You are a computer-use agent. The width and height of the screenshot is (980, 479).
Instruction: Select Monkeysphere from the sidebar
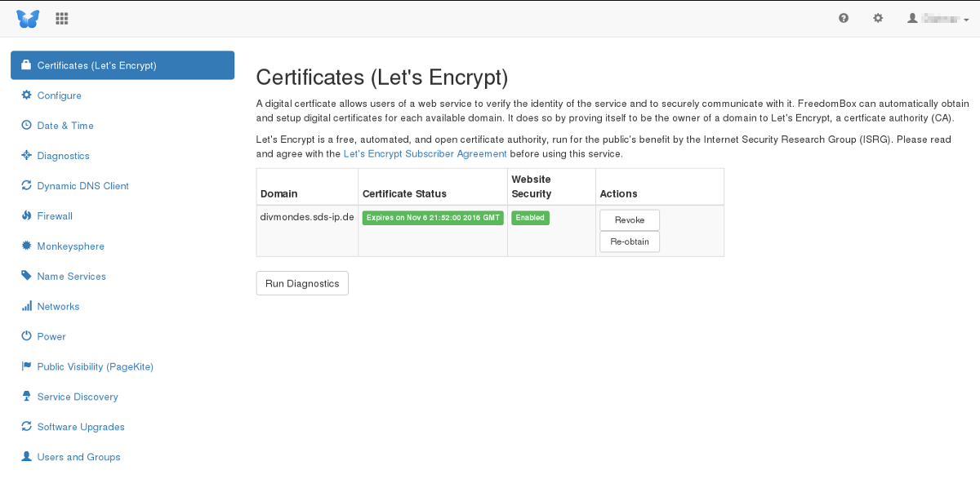tap(70, 246)
